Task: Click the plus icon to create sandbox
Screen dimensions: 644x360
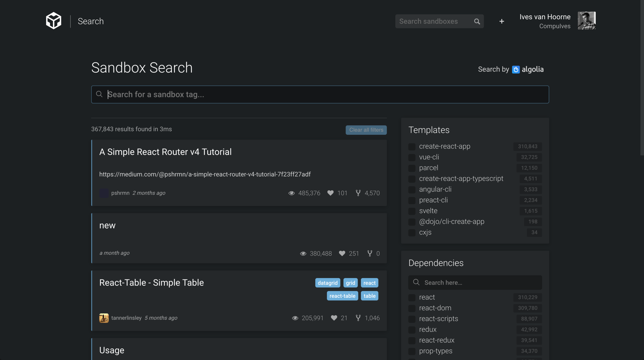Action: pos(502,21)
